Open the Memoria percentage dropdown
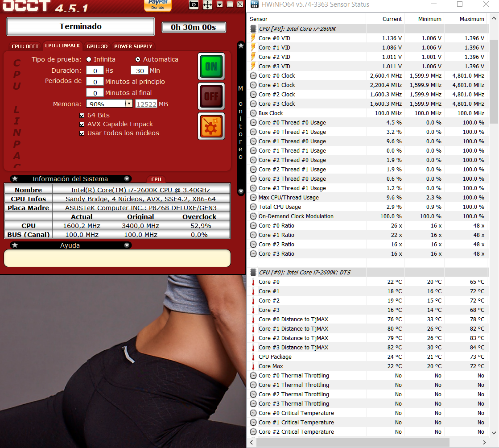Image resolution: width=499 pixels, height=448 pixels. 128,104
